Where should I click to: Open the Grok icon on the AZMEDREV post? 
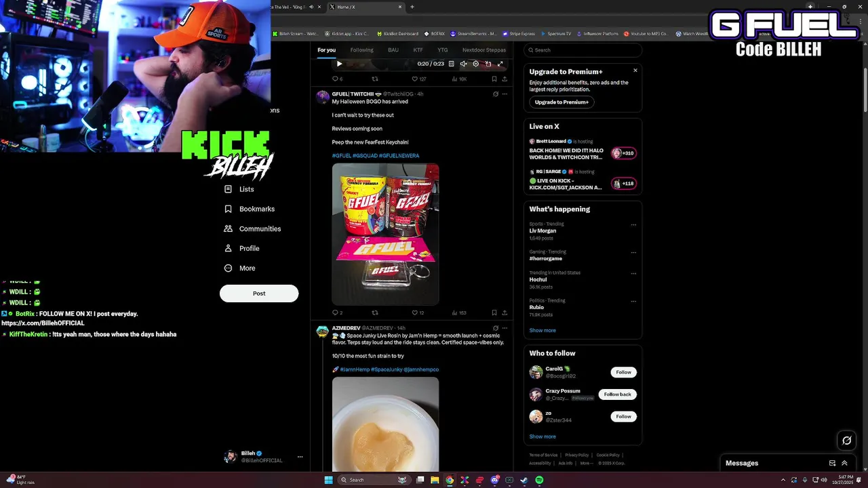496,328
